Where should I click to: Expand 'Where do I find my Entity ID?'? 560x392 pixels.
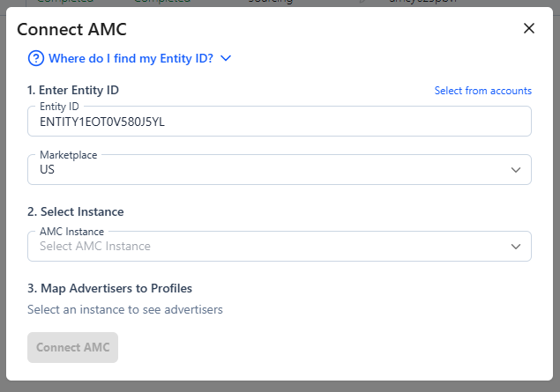point(131,58)
